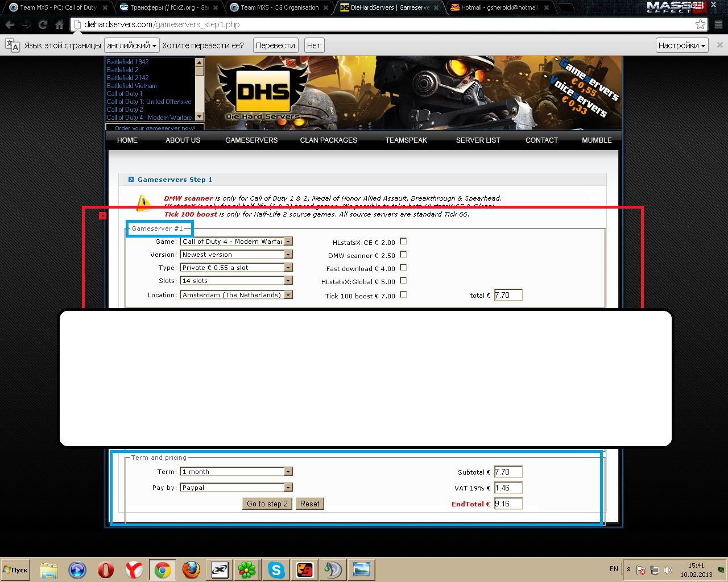Click Order your gameserver now link
Screen dimensions: 728x582
(155, 128)
